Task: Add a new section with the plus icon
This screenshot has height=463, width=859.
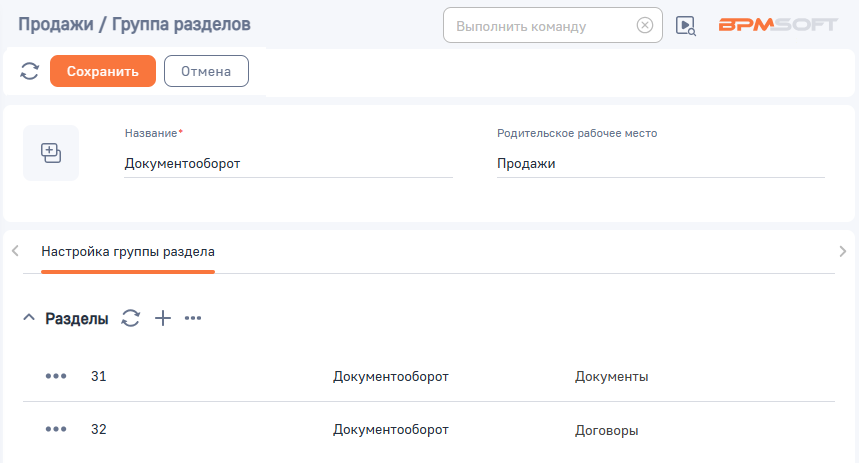Action: [163, 318]
